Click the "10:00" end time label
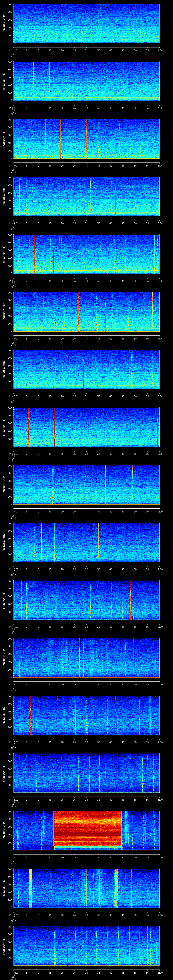This screenshot has height=980, width=173. click(159, 511)
